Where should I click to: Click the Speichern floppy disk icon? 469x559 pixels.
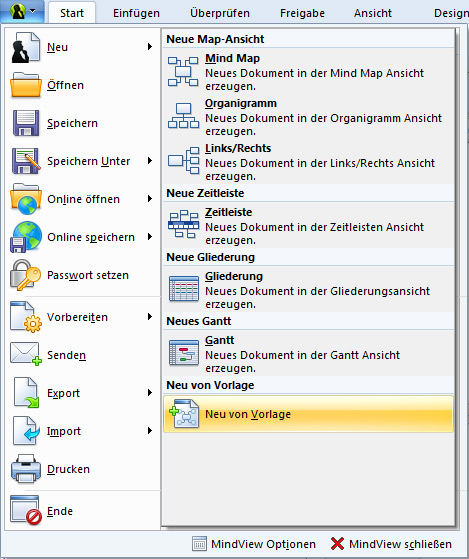(26, 123)
